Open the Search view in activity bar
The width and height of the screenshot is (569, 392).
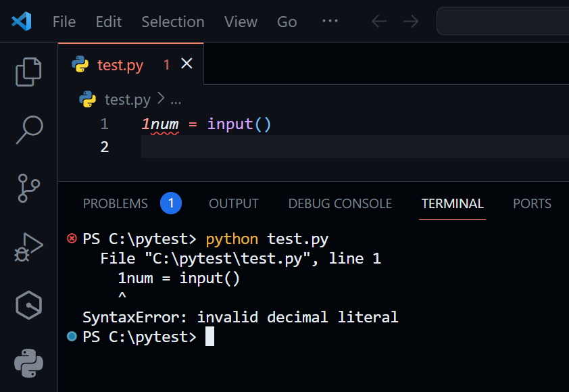(x=28, y=130)
